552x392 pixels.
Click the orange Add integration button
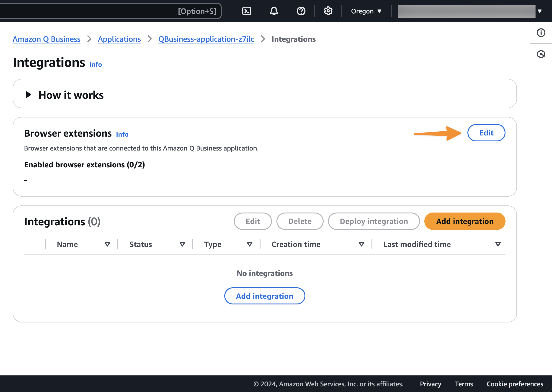tap(464, 221)
